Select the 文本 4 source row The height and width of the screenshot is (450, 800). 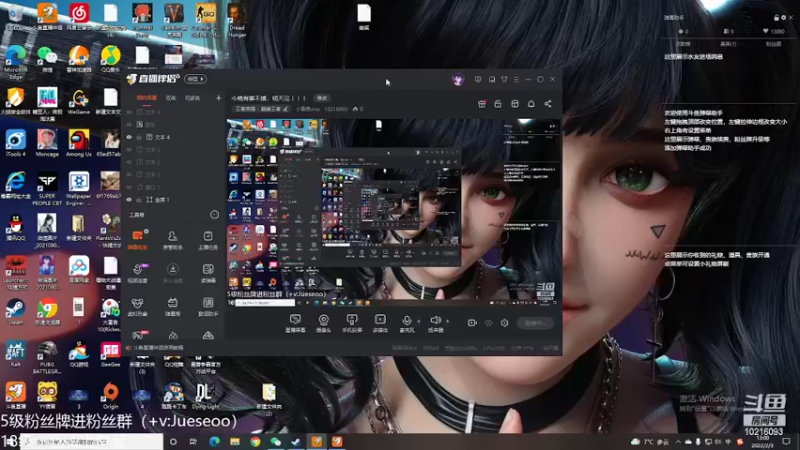pyautogui.click(x=172, y=137)
